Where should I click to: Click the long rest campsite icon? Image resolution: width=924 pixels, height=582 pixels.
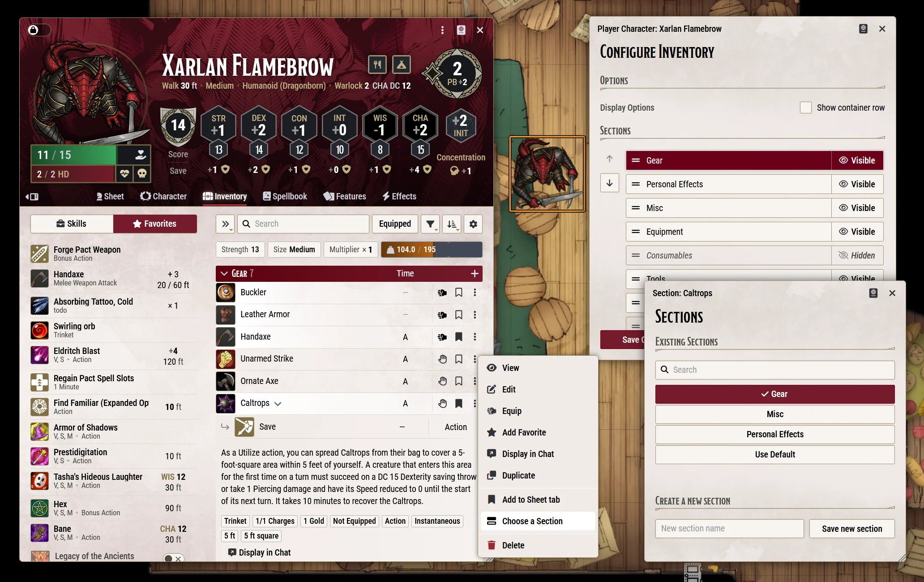pyautogui.click(x=402, y=65)
